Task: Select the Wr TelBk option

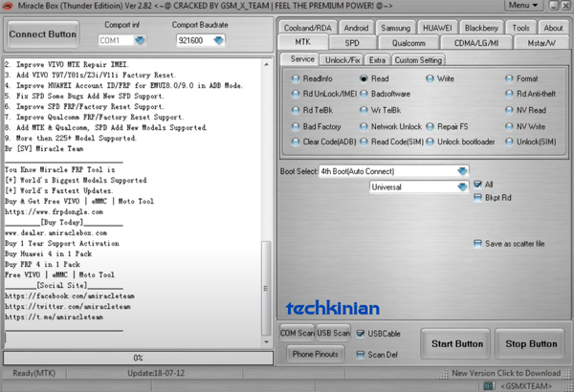Action: (x=364, y=110)
